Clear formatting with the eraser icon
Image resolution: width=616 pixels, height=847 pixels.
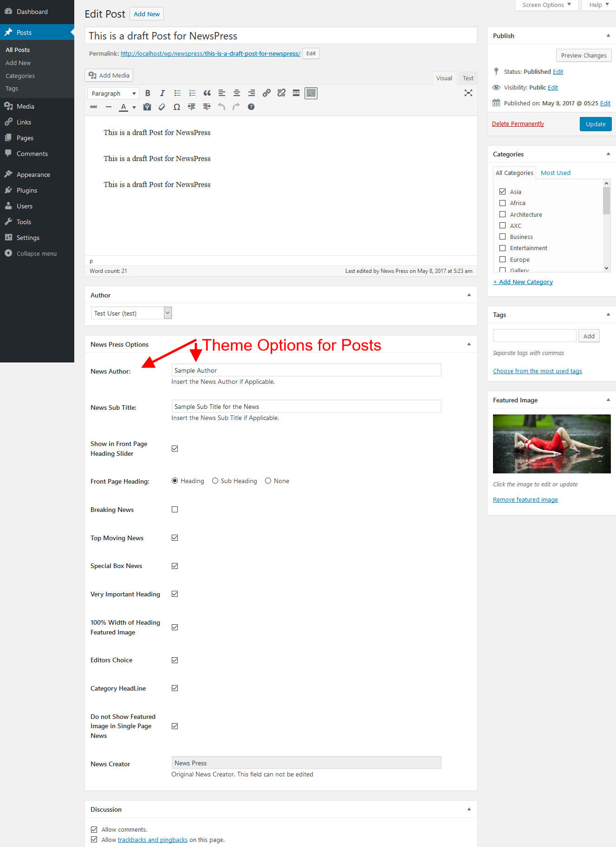[162, 107]
